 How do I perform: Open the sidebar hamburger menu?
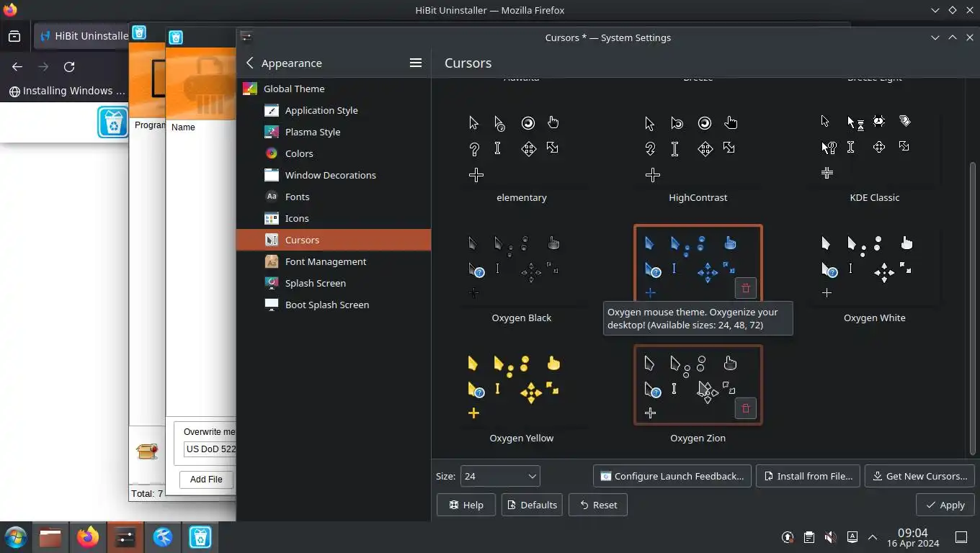(416, 63)
